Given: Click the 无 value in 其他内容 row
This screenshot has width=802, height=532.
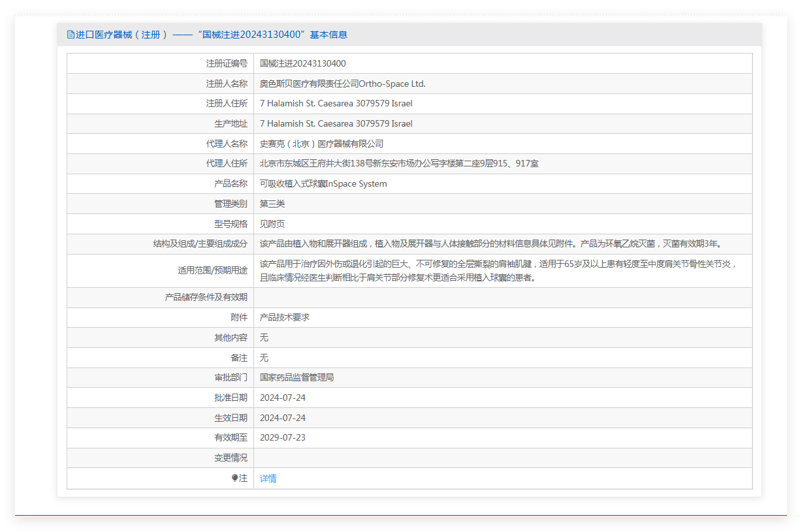Looking at the screenshot, I should [x=264, y=337].
